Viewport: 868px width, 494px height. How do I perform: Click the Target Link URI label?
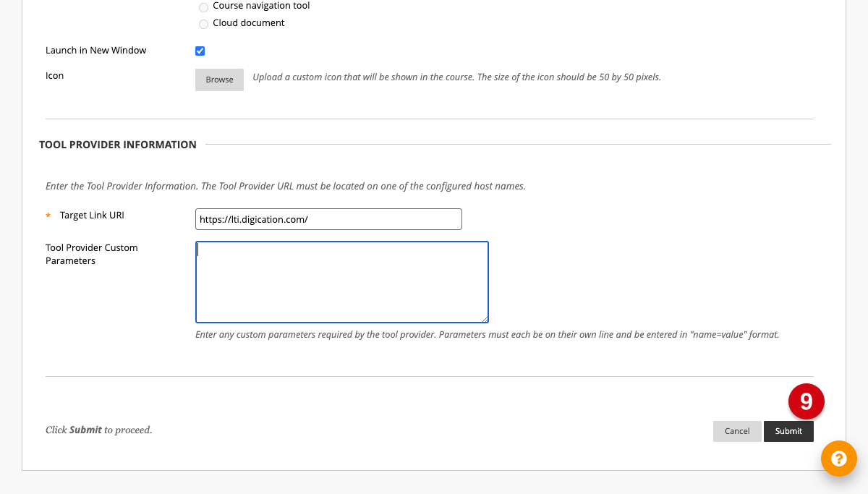coord(92,216)
